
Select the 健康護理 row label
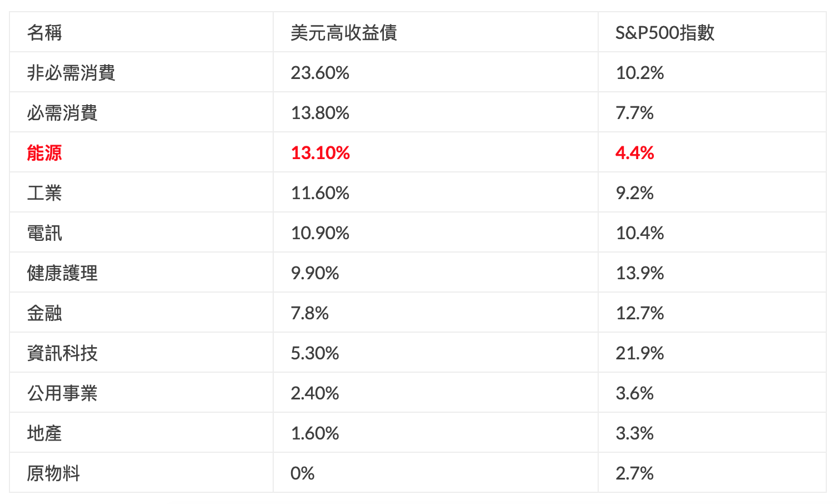62,273
